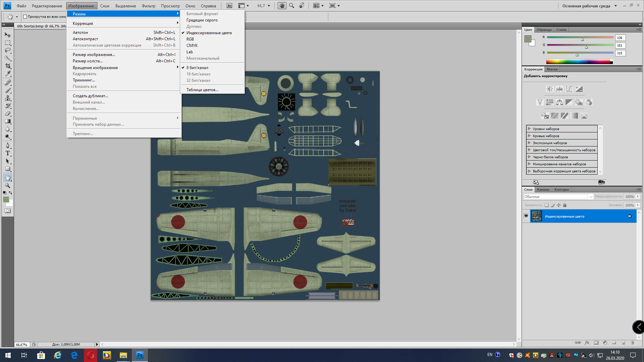Click Размер изображения... menu entry
This screenshot has width=644, height=362.
94,55
